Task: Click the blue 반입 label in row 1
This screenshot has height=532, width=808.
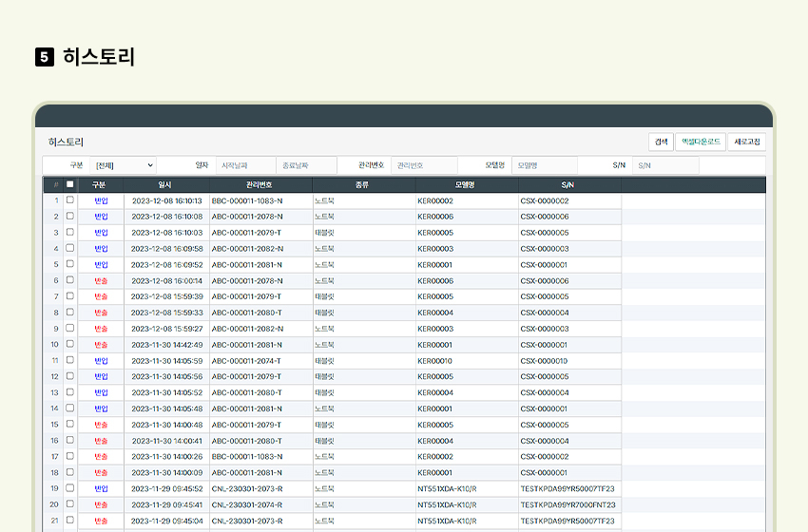Action: click(x=101, y=200)
